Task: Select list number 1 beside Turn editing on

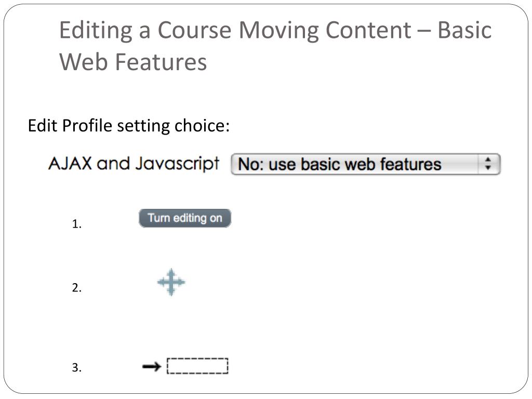Action: (x=77, y=225)
